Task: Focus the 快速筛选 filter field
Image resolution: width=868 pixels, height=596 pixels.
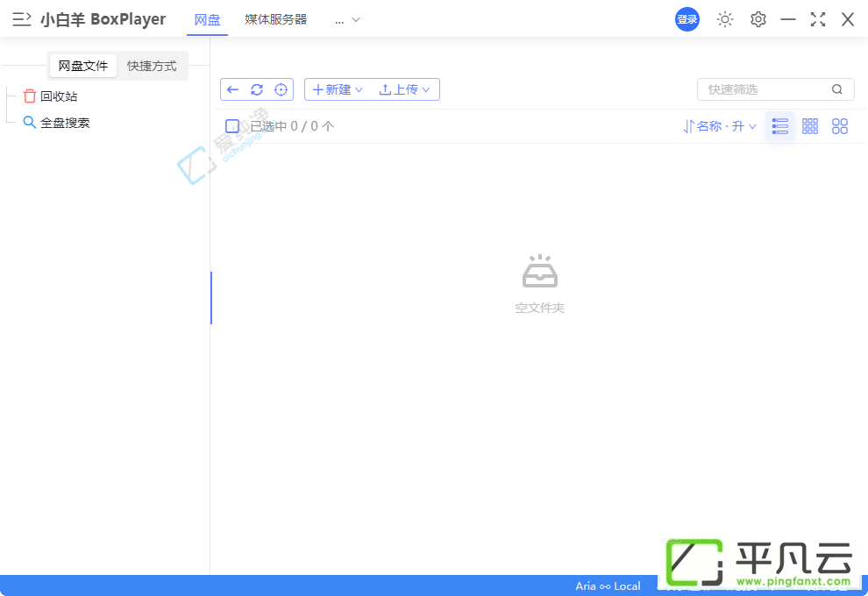Action: pos(776,89)
